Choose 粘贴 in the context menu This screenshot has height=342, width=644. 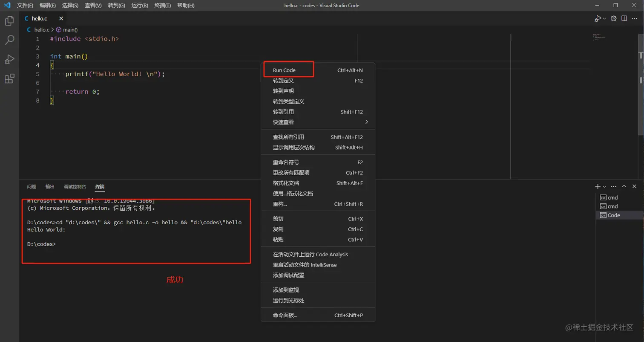tap(318, 240)
